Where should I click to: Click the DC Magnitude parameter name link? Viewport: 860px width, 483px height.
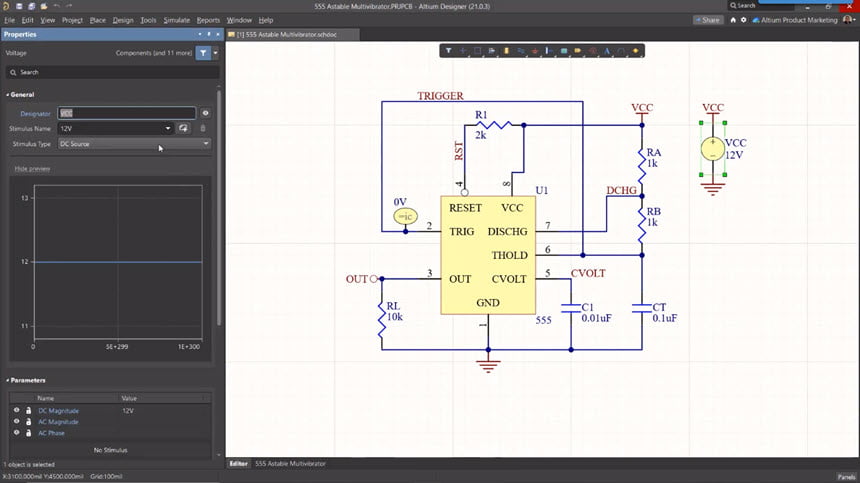pyautogui.click(x=58, y=411)
